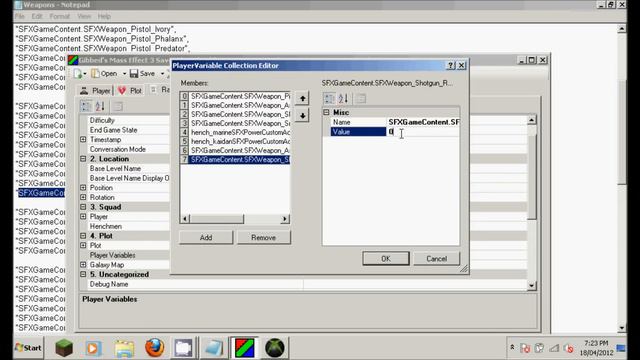Select member 0 SFXWeapon_Pi row
640x360 pixels.
(235, 96)
